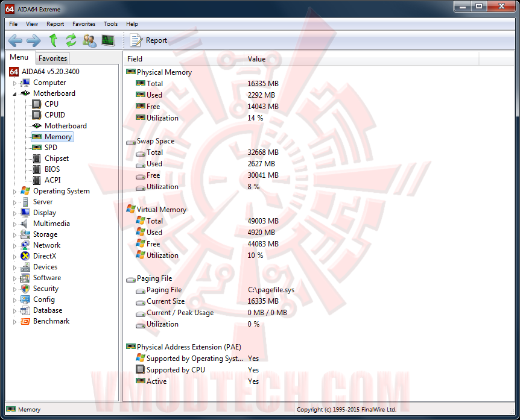Select the Paging File group header

pyautogui.click(x=154, y=278)
